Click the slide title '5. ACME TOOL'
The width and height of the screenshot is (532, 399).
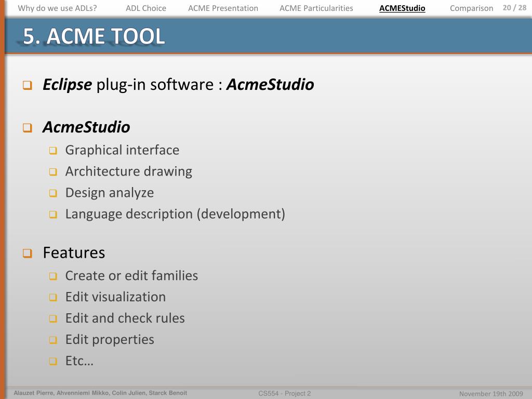(x=94, y=36)
